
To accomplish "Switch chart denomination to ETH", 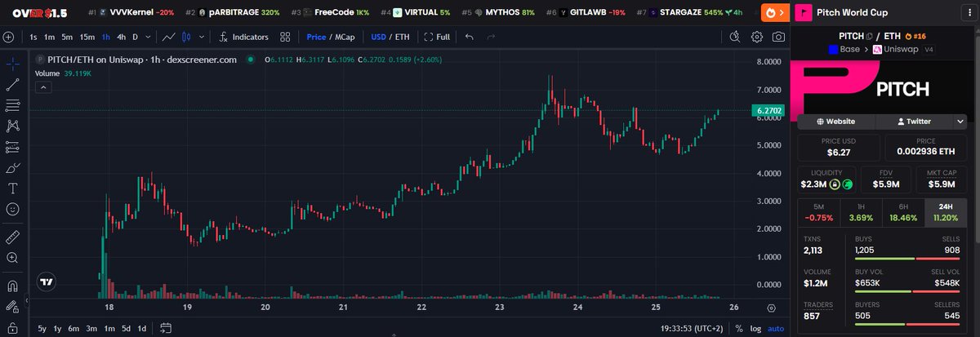I will pyautogui.click(x=403, y=37).
